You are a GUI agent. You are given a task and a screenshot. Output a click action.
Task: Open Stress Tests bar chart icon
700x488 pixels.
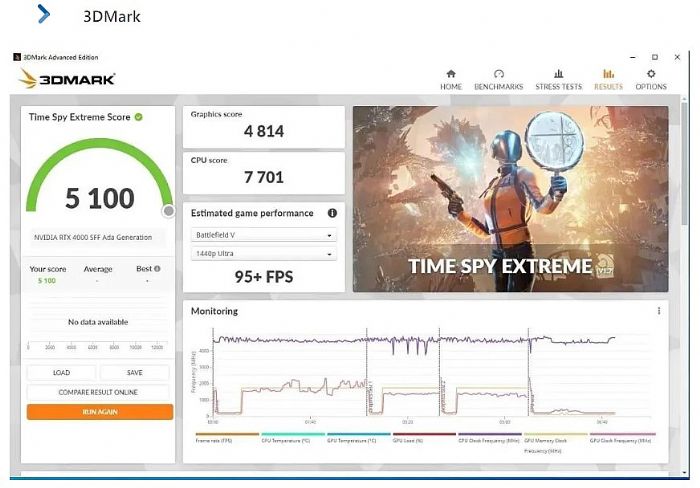[x=558, y=74]
